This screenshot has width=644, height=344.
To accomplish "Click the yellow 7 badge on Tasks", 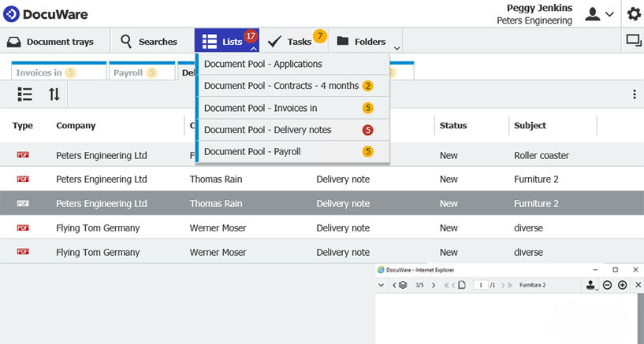I will click(x=320, y=36).
